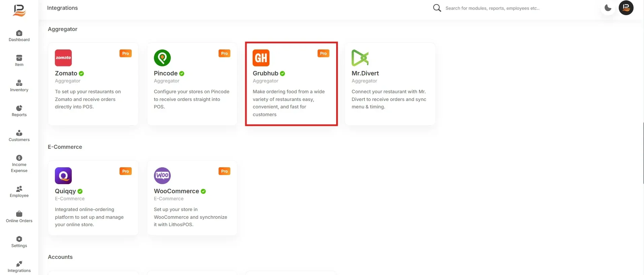View the Reports pie chart icon
This screenshot has width=644, height=275.
pos(19,108)
